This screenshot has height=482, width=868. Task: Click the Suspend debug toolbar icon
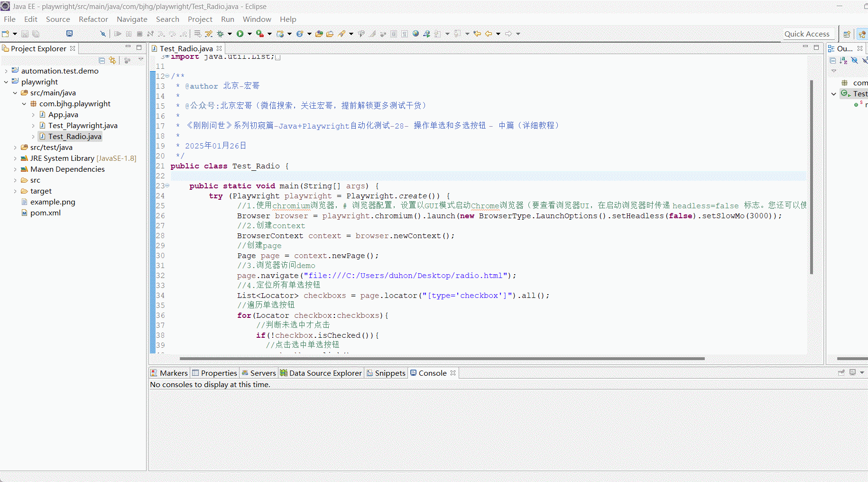click(x=129, y=34)
